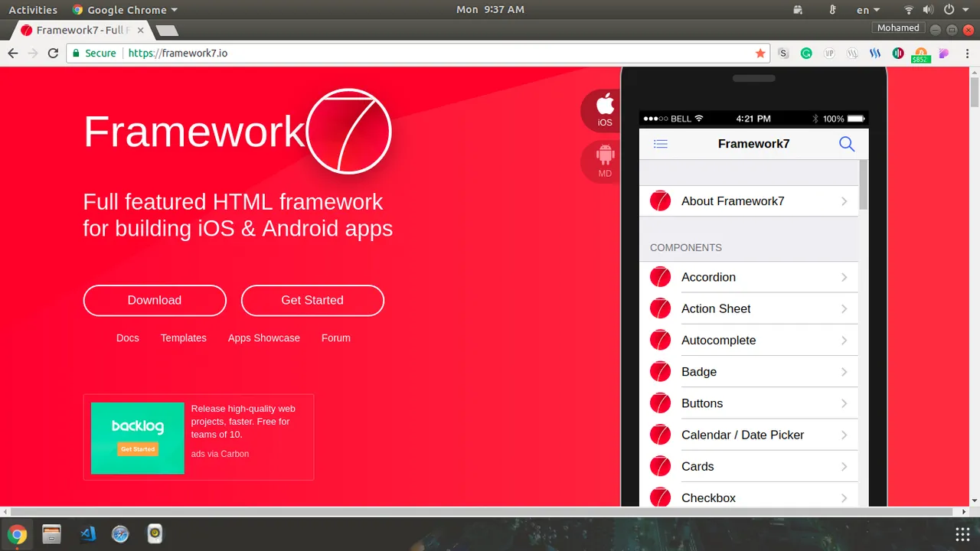Click the gray S extension icon
The image size is (980, 551).
783,54
